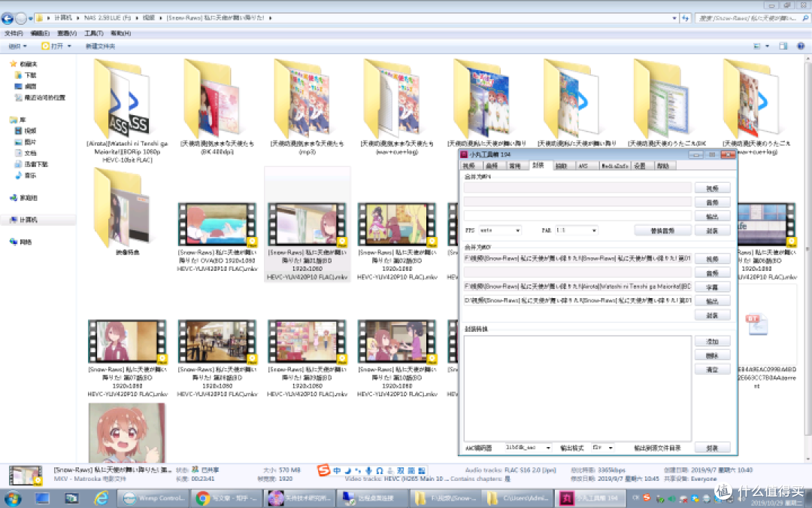Viewport: 812px width, 508px height.
Task: Open the folder labeled (BK 400dpi)
Action: tap(217, 106)
